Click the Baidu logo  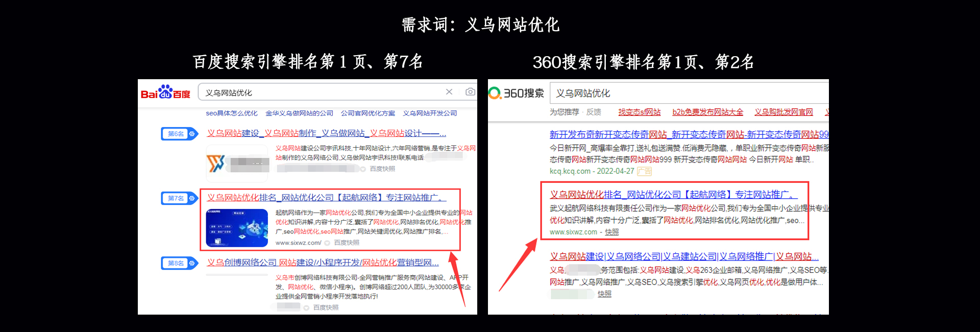click(x=165, y=92)
